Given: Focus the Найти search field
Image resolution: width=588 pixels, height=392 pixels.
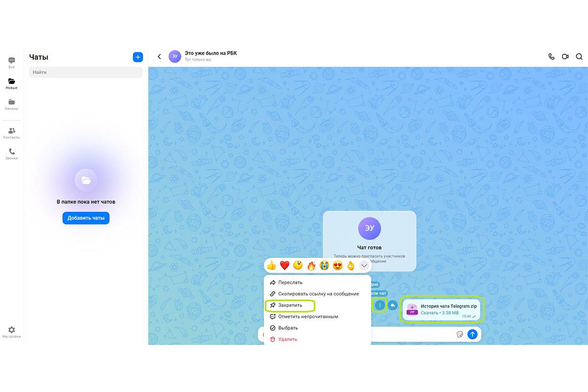Looking at the screenshot, I should [86, 72].
